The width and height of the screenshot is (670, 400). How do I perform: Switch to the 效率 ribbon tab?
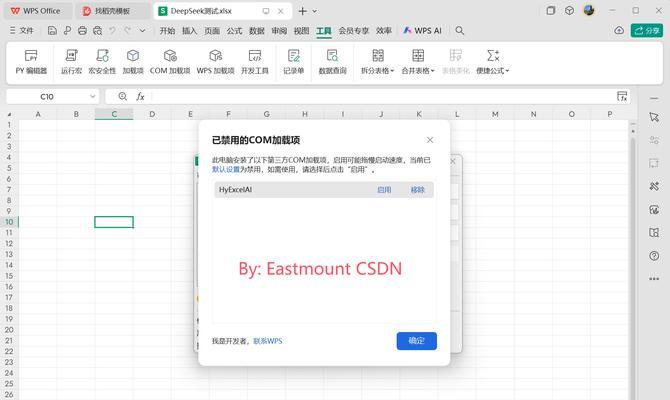point(384,31)
